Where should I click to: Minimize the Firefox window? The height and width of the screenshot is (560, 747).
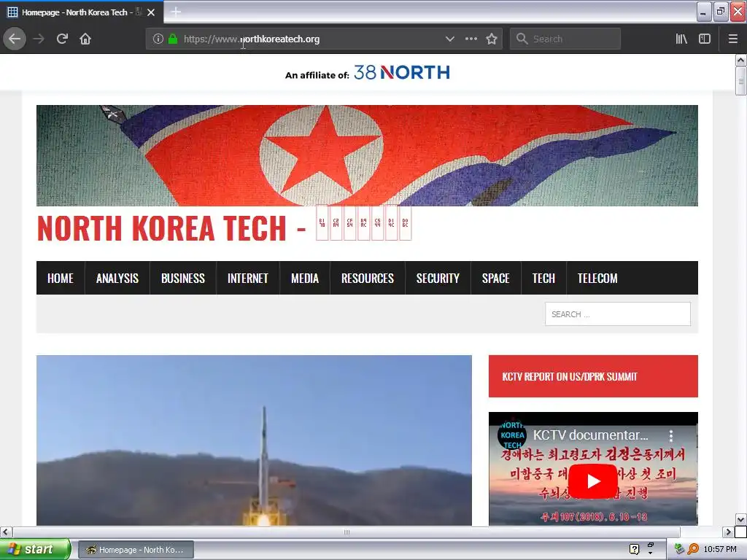[703, 12]
